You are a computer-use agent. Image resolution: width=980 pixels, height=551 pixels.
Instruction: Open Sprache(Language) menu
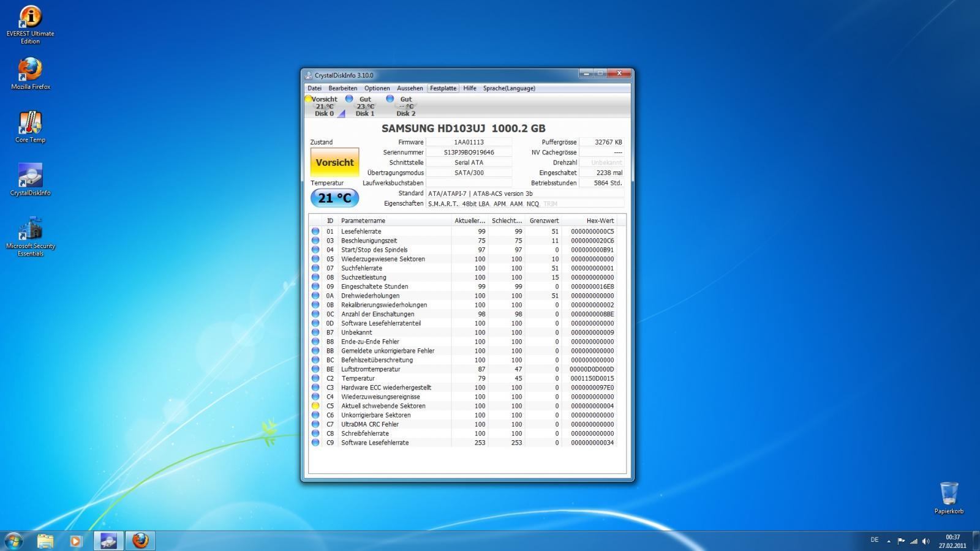pos(509,88)
